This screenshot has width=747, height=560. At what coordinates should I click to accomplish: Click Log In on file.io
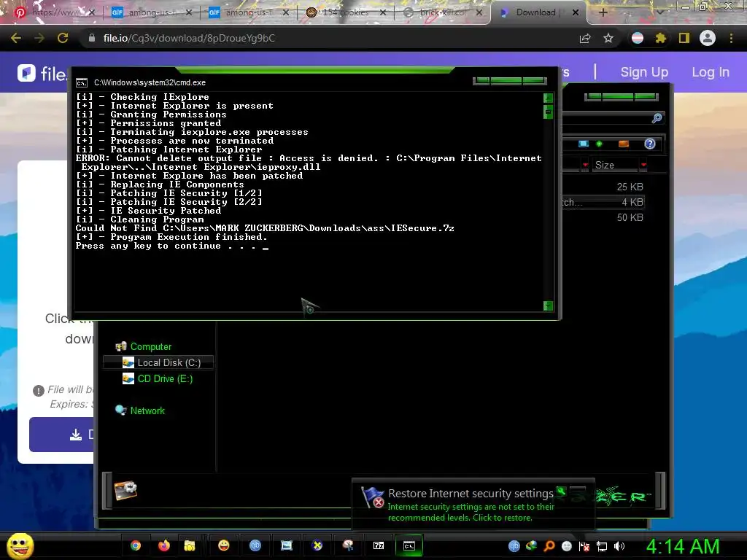pyautogui.click(x=711, y=72)
